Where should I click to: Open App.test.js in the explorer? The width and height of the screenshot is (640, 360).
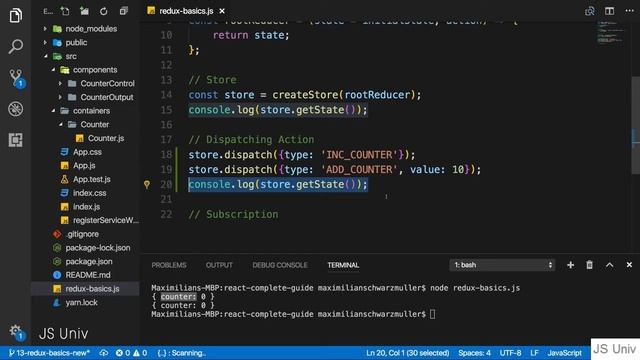85,179
